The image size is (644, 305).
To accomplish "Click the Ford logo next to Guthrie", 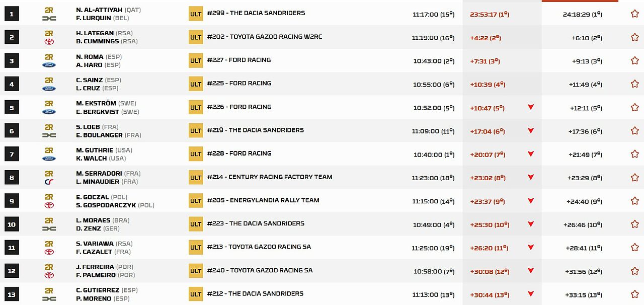I will [x=49, y=158].
